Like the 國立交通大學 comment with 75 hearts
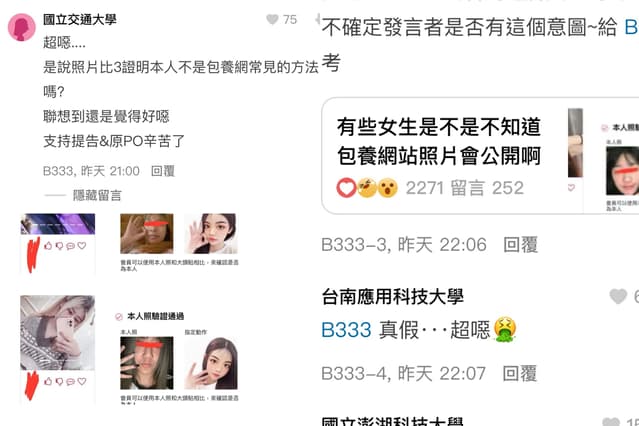 click(272, 19)
